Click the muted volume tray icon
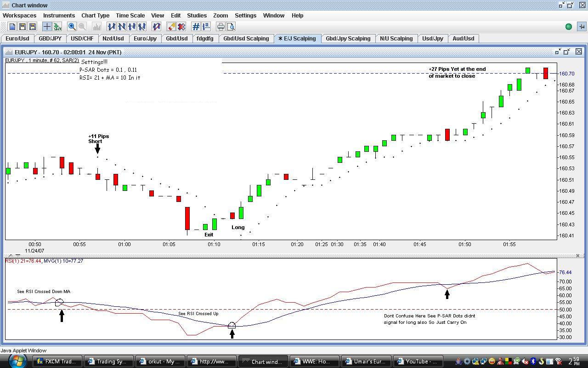Image resolution: width=588 pixels, height=368 pixels. [x=525, y=362]
